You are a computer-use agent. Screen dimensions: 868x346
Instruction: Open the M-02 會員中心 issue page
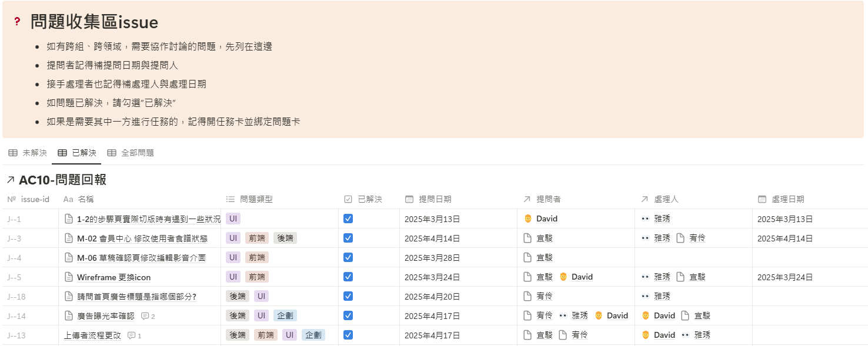pos(142,238)
